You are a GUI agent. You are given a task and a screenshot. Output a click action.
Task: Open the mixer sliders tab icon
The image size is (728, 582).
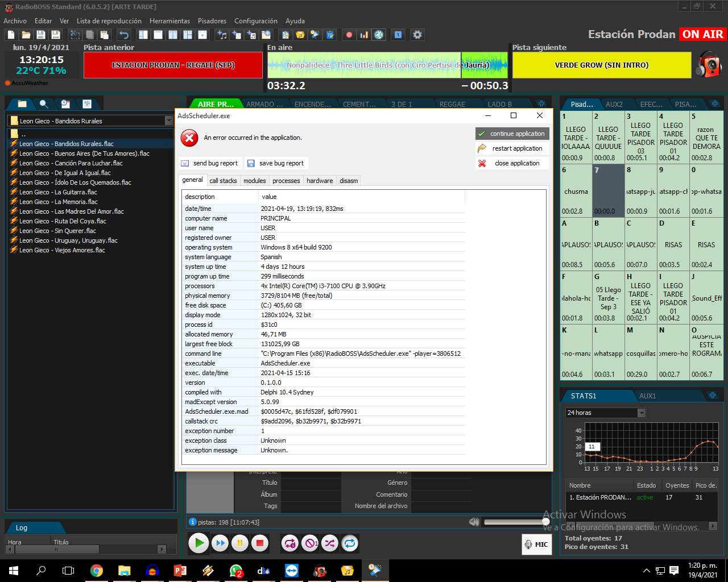(x=87, y=104)
